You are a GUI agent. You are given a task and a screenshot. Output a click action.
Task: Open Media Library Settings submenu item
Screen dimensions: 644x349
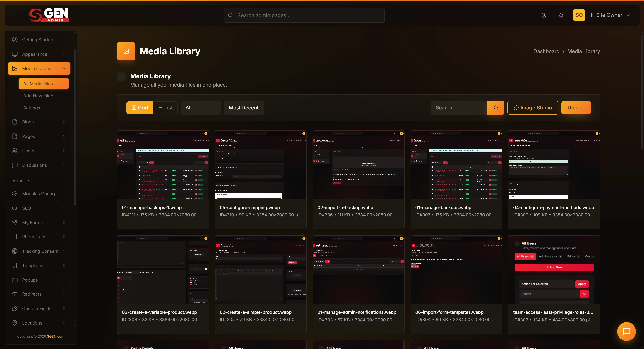(x=32, y=108)
